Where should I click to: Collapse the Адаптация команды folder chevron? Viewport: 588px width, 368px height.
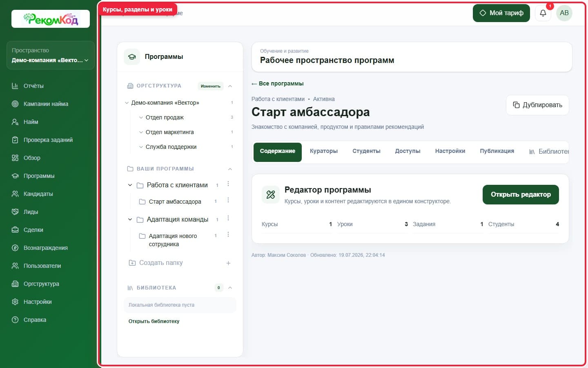coord(130,220)
